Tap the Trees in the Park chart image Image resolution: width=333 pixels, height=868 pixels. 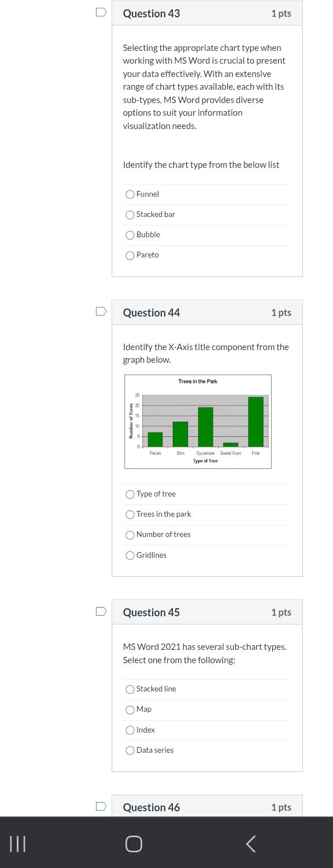pos(198,421)
